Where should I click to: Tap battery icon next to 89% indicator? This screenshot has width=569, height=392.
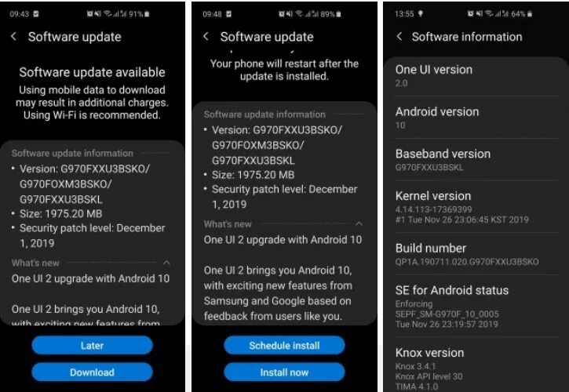[x=338, y=14]
